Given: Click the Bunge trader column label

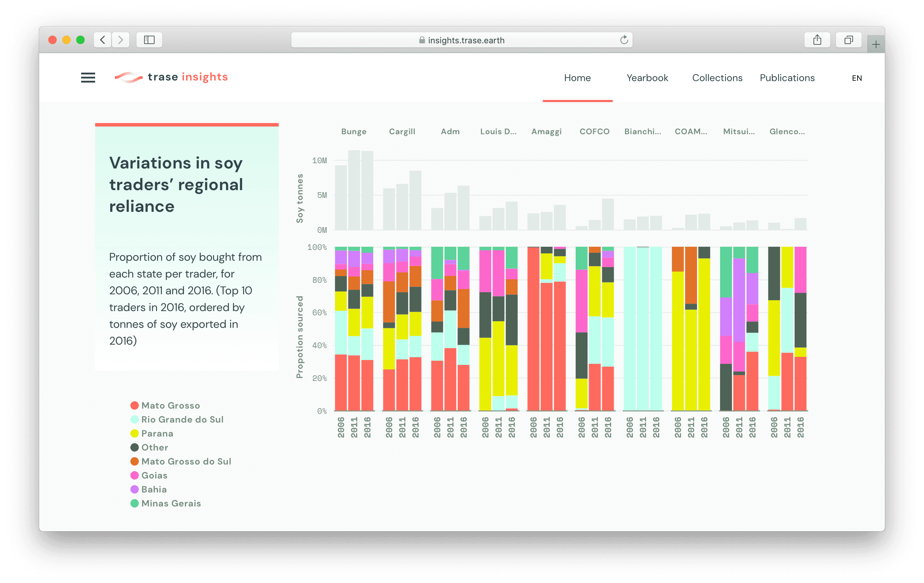Looking at the screenshot, I should pyautogui.click(x=353, y=131).
